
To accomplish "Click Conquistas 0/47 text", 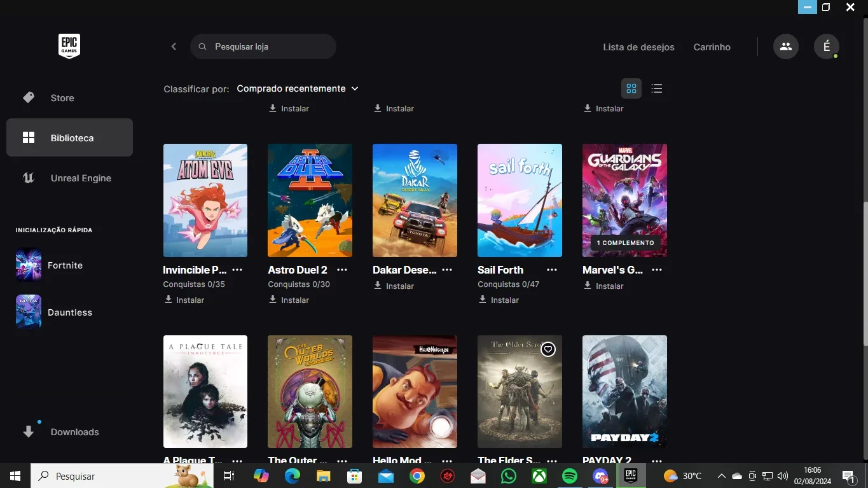I will point(509,284).
